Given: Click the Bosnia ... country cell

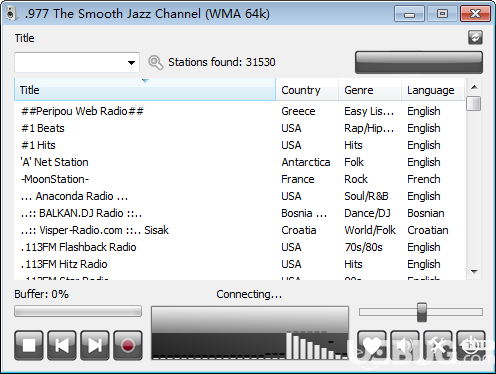Looking at the screenshot, I should tap(304, 213).
